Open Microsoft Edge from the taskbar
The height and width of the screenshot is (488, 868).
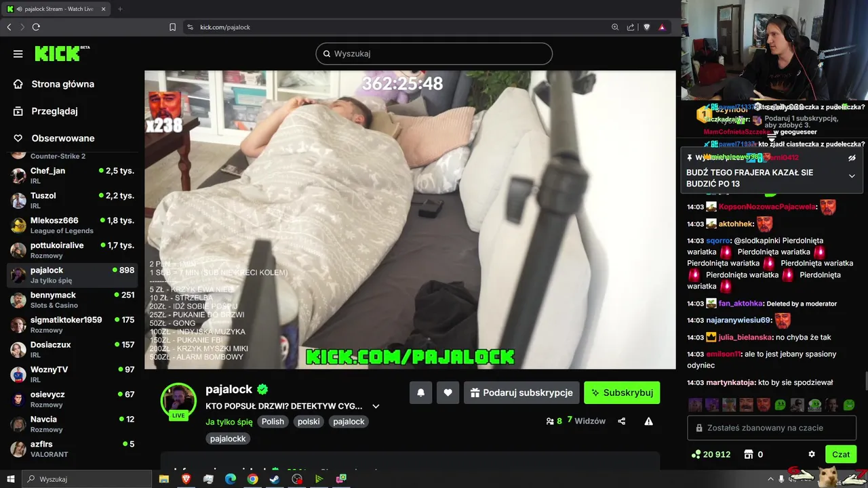[231, 479]
